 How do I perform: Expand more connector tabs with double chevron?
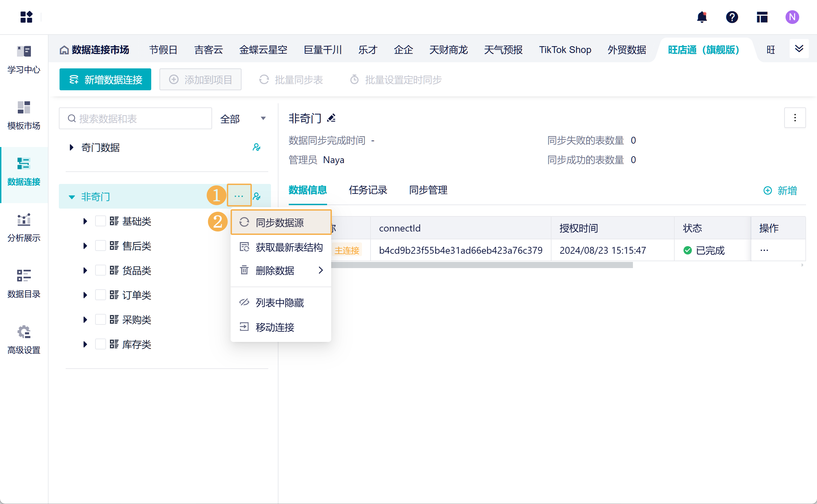tap(799, 49)
